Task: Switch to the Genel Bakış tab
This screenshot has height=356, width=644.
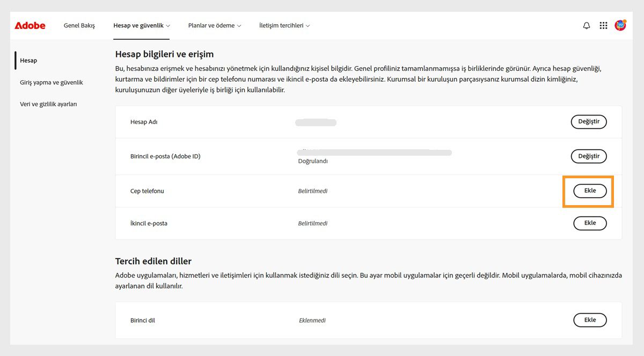Action: [79, 25]
